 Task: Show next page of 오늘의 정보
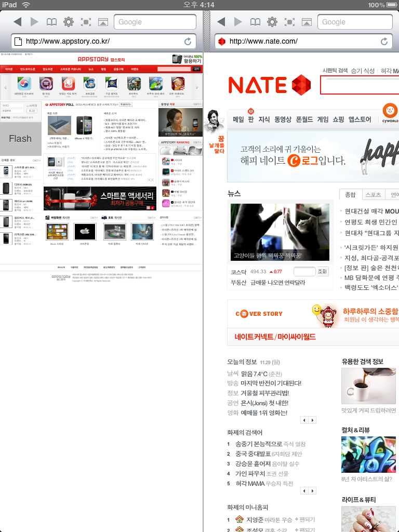pyautogui.click(x=312, y=420)
